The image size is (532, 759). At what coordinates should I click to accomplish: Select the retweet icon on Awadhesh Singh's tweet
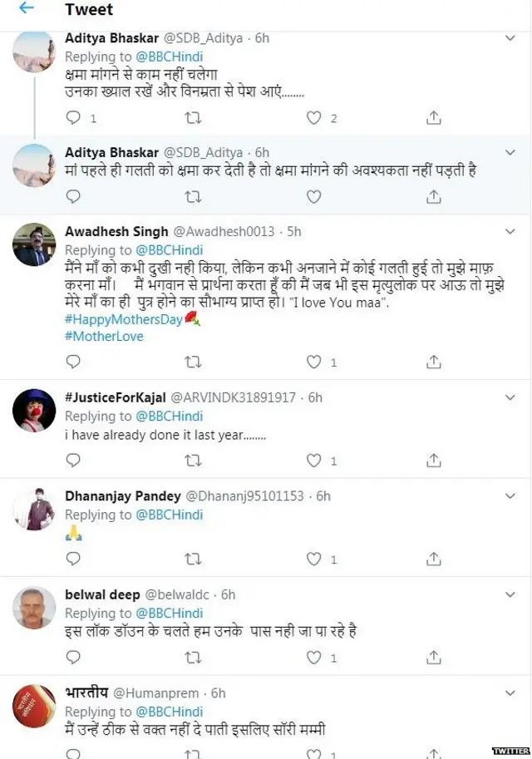click(x=193, y=362)
